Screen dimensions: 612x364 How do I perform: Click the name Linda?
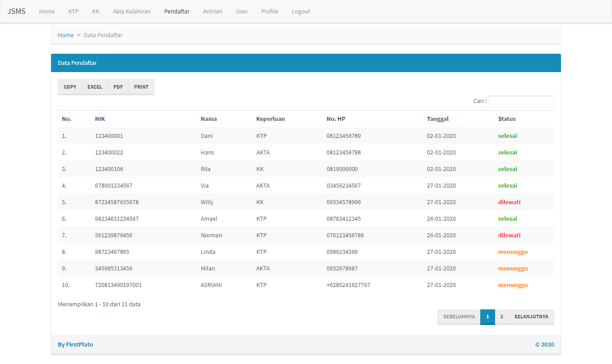[208, 252]
